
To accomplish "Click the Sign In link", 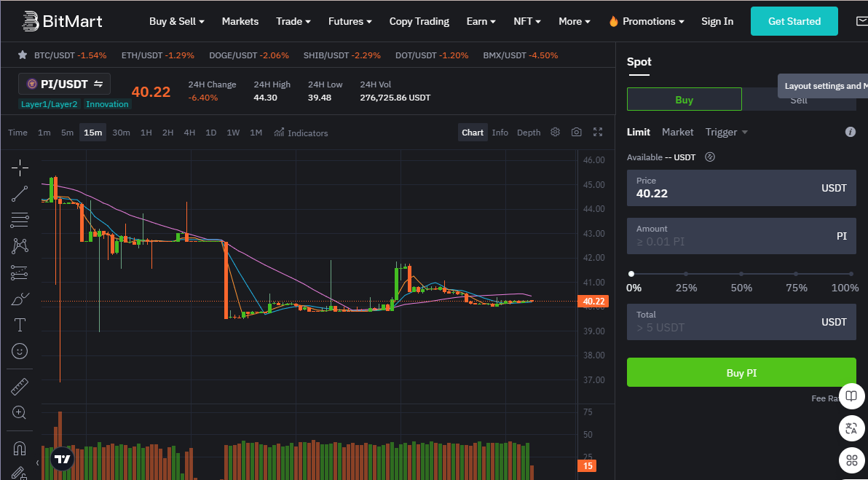I will point(717,21).
